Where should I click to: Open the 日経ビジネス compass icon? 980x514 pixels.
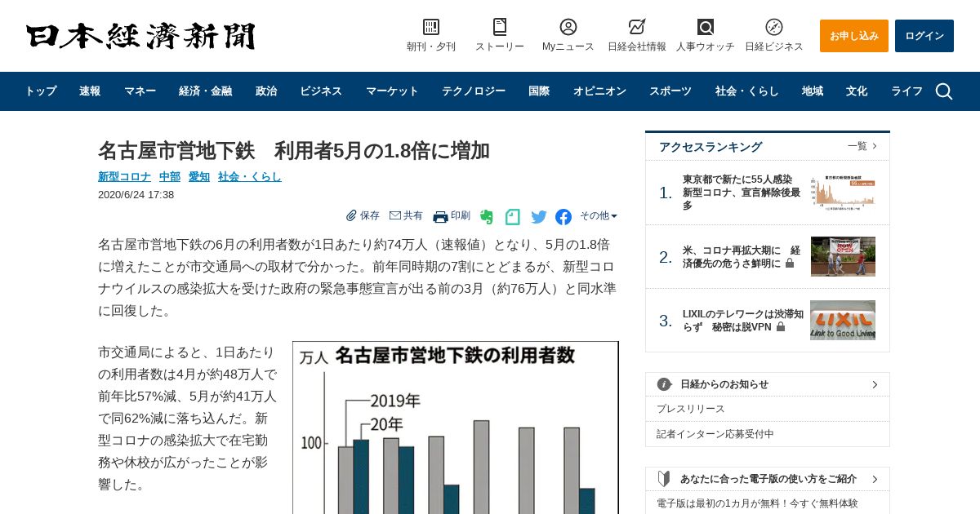(x=774, y=27)
